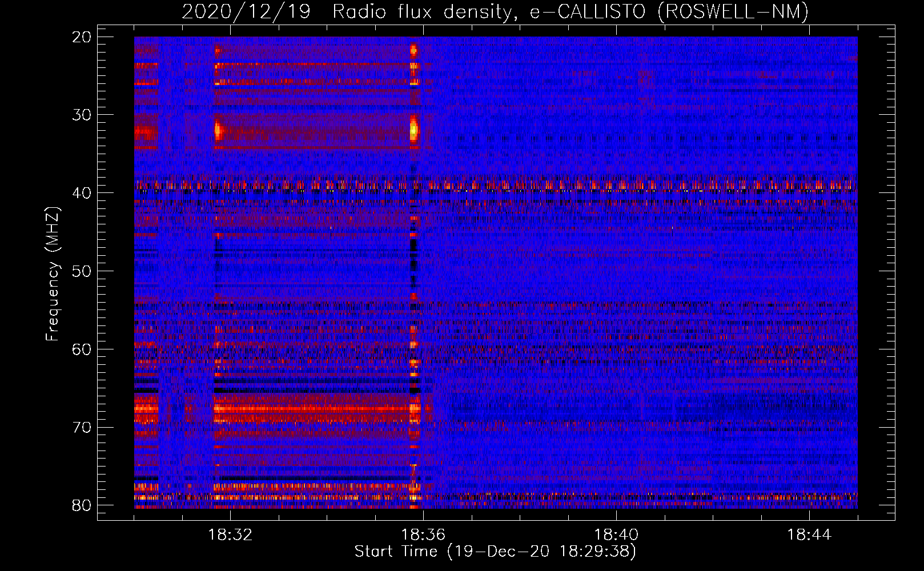Click the 40 MHz frequency tick label
This screenshot has height=571, width=924.
(82, 193)
